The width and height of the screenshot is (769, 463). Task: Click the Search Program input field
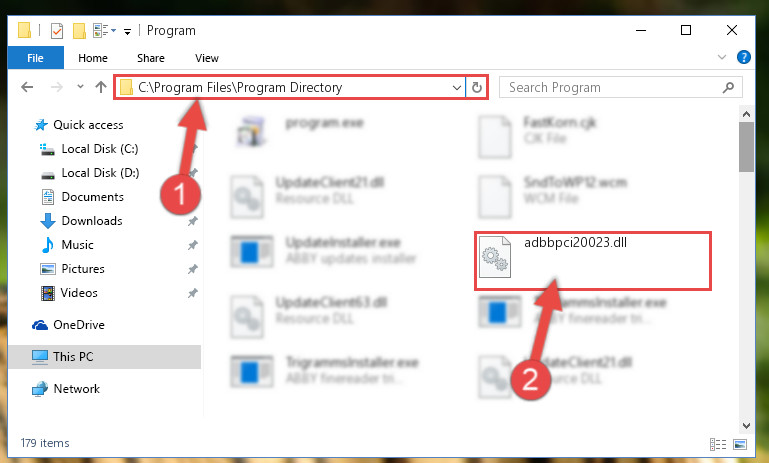[613, 87]
